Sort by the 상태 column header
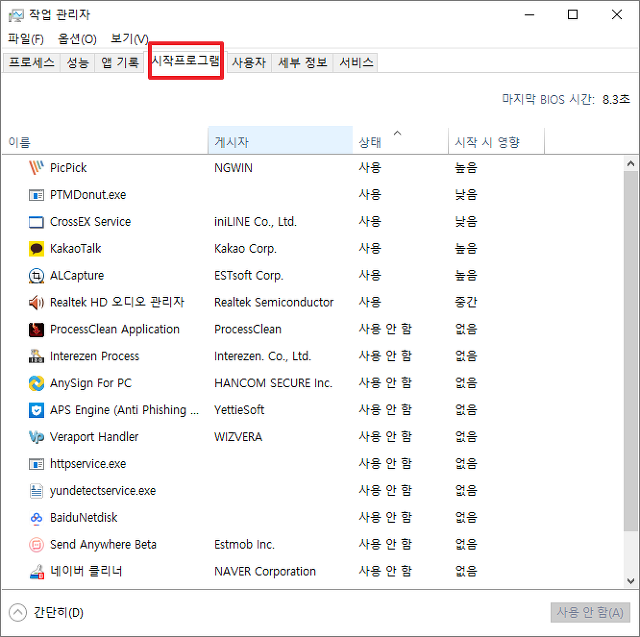The image size is (640, 637). pos(400,142)
